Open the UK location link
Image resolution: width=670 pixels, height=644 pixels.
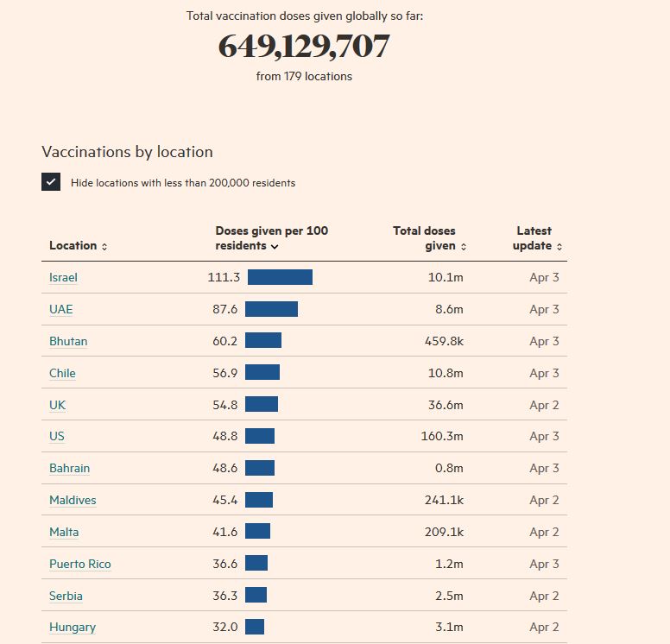coord(57,405)
